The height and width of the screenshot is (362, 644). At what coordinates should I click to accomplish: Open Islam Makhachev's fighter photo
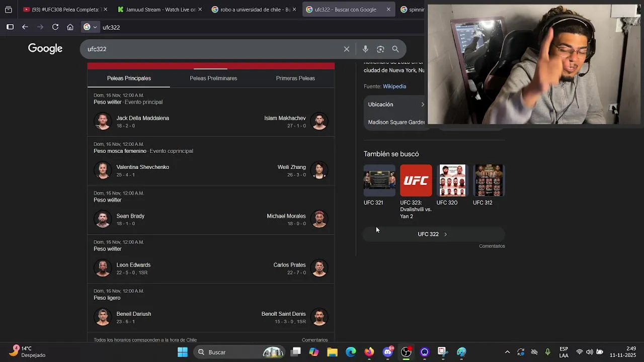(x=319, y=121)
